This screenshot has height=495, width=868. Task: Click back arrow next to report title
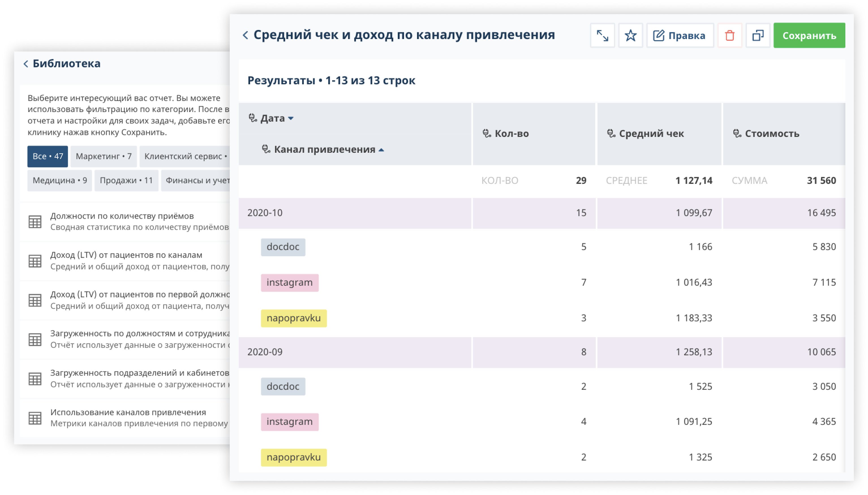(x=246, y=35)
